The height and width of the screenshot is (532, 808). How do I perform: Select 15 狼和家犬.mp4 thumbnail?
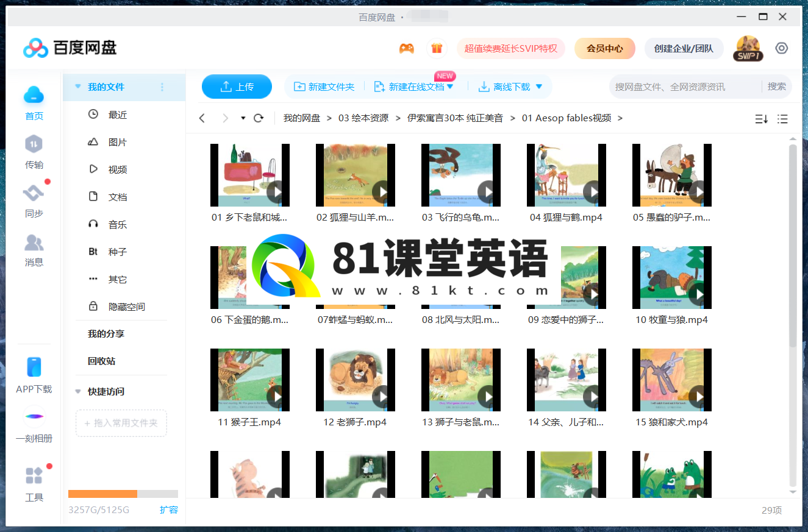pos(672,380)
